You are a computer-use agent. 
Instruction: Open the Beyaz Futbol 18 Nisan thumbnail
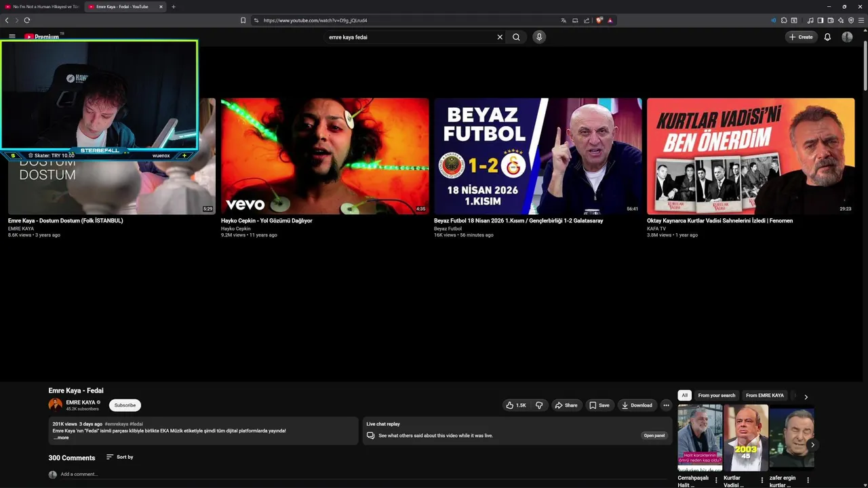(x=538, y=157)
